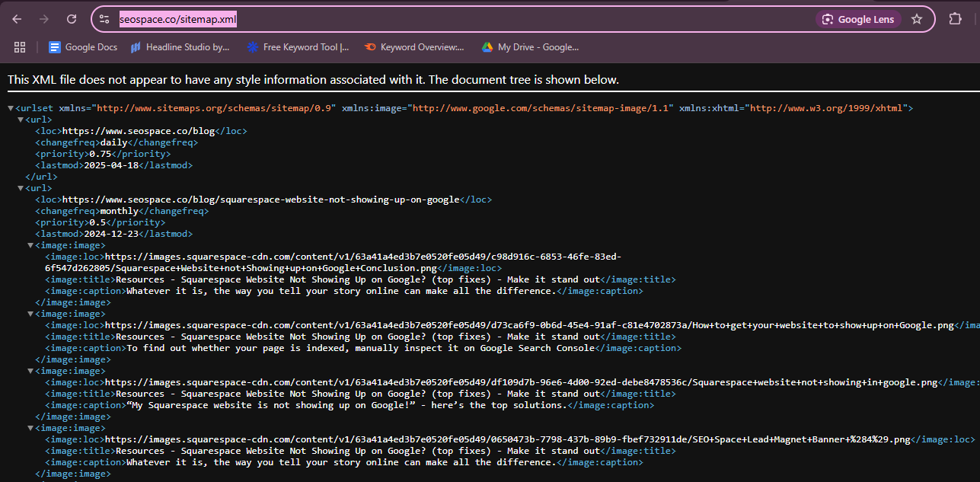Open the My Drive - Google bookmark
Viewport: 980px width, 482px height.
[x=530, y=47]
